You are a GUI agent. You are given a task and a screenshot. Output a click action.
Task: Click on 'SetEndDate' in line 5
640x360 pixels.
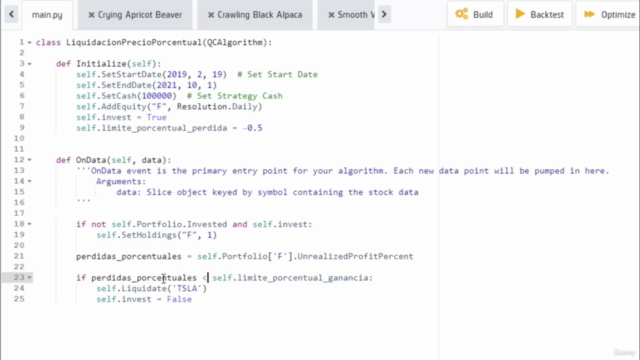[127, 85]
